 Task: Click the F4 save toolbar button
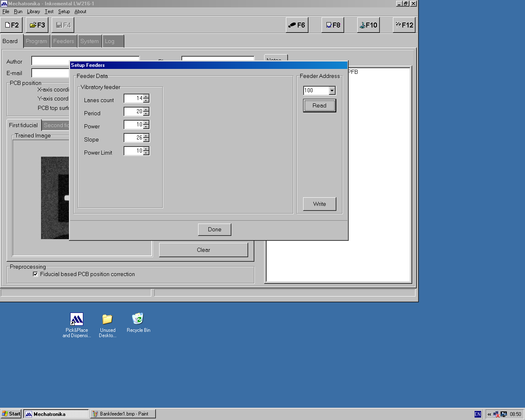click(x=63, y=25)
